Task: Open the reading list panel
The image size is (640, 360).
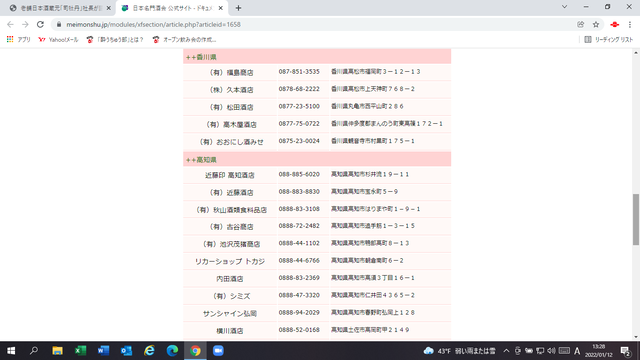Action: [x=609, y=40]
